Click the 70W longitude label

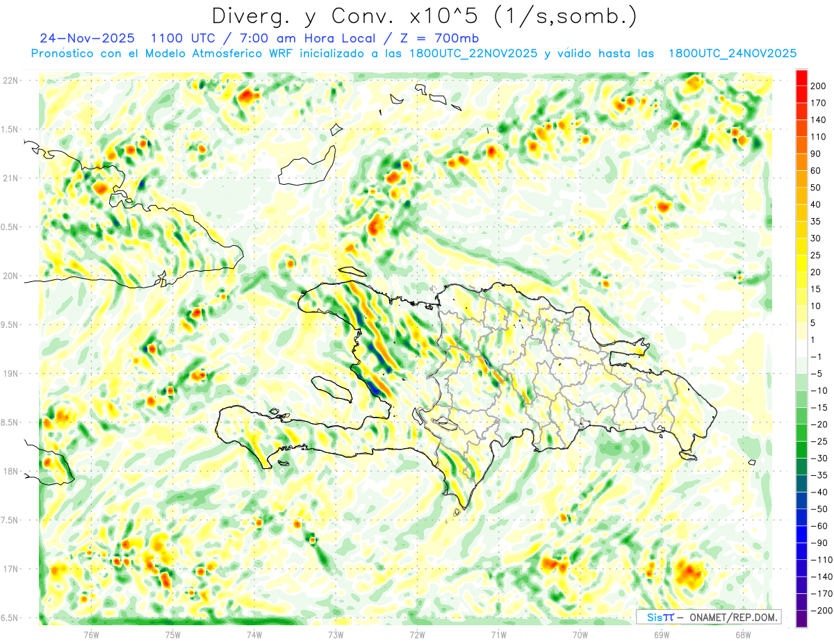pos(580,635)
